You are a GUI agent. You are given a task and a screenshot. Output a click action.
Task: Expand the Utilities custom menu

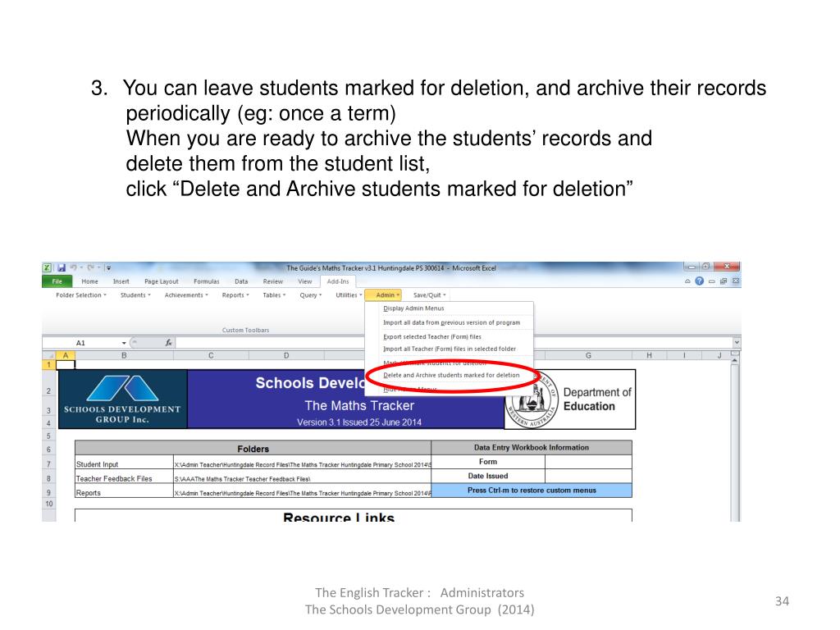point(349,295)
